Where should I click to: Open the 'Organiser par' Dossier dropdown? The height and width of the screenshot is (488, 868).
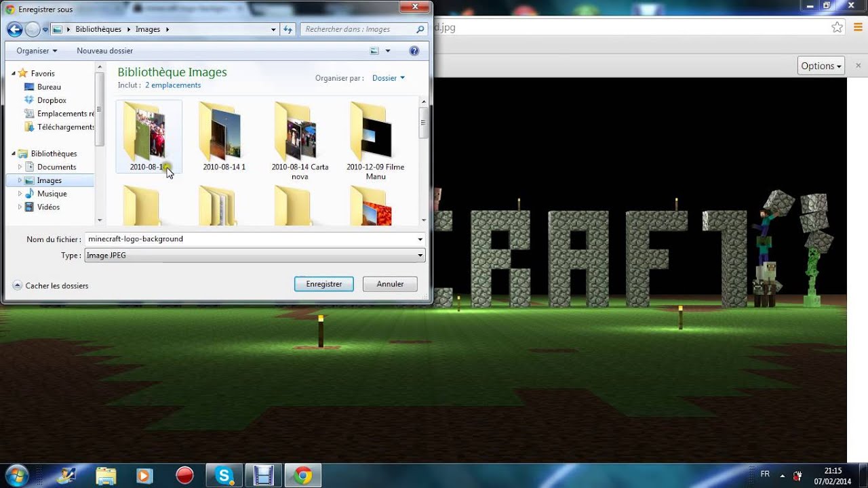388,78
